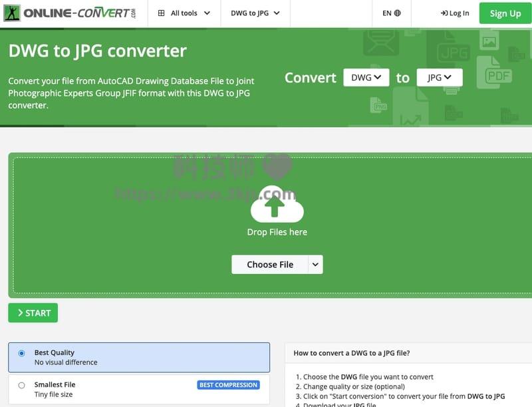This screenshot has width=532, height=407.
Task: Click the Log In arrow icon
Action: [x=444, y=13]
